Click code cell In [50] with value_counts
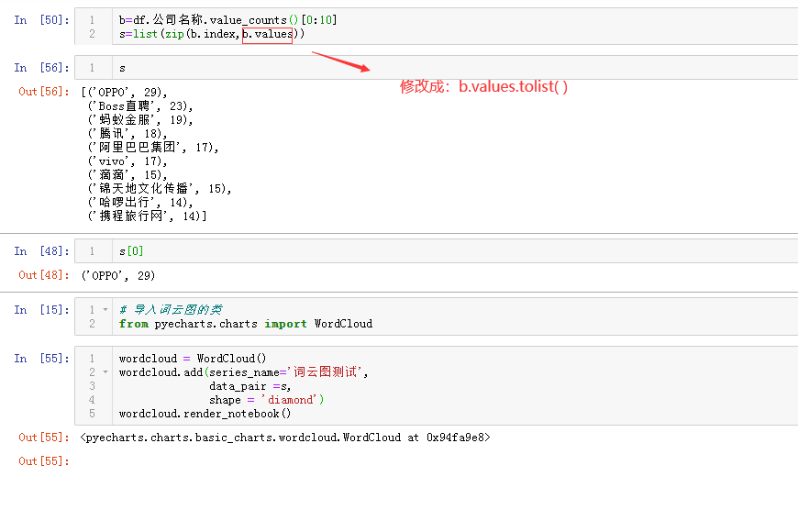798x532 pixels. [x=437, y=27]
